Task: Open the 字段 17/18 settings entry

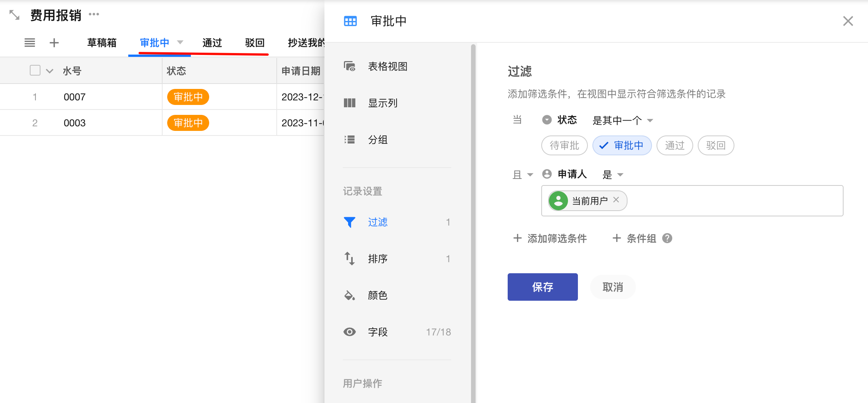Action: tap(397, 332)
